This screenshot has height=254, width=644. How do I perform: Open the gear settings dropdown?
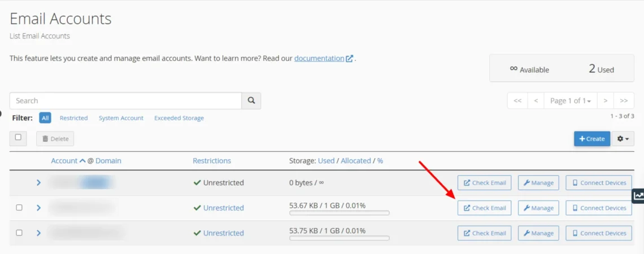pos(623,139)
